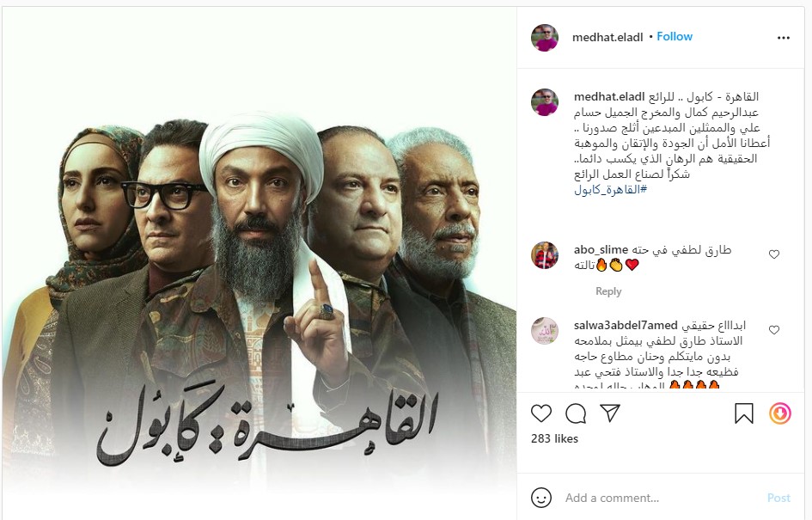Open medhat.eladl profile from header username
This screenshot has height=520, width=812.
pos(607,37)
